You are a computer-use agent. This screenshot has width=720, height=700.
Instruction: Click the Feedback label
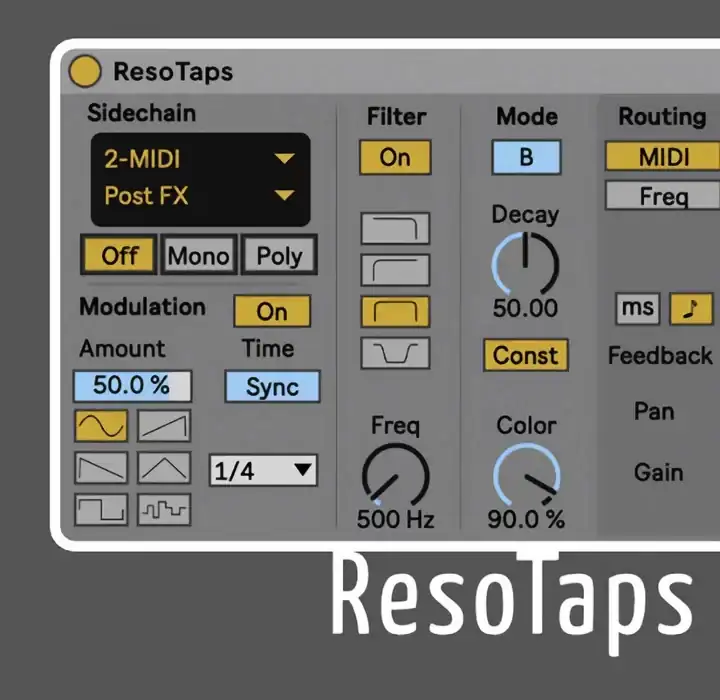tap(660, 356)
